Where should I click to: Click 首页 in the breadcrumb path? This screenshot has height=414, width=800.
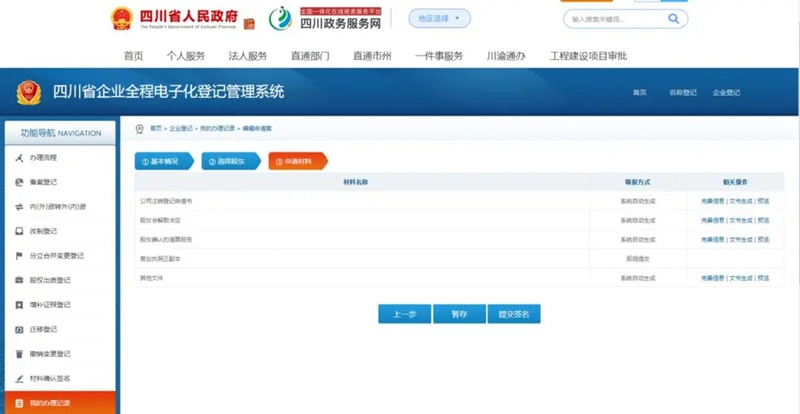pos(156,129)
